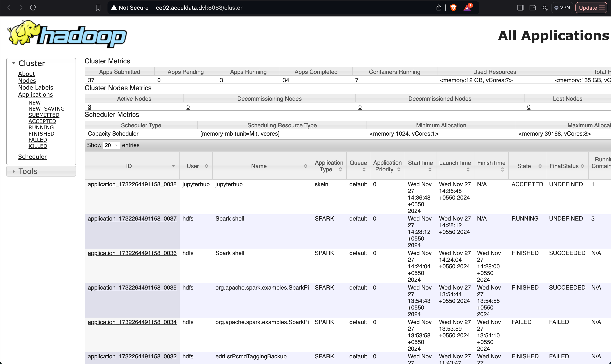Sort table by FinishTime column
The image size is (611, 364).
491,166
